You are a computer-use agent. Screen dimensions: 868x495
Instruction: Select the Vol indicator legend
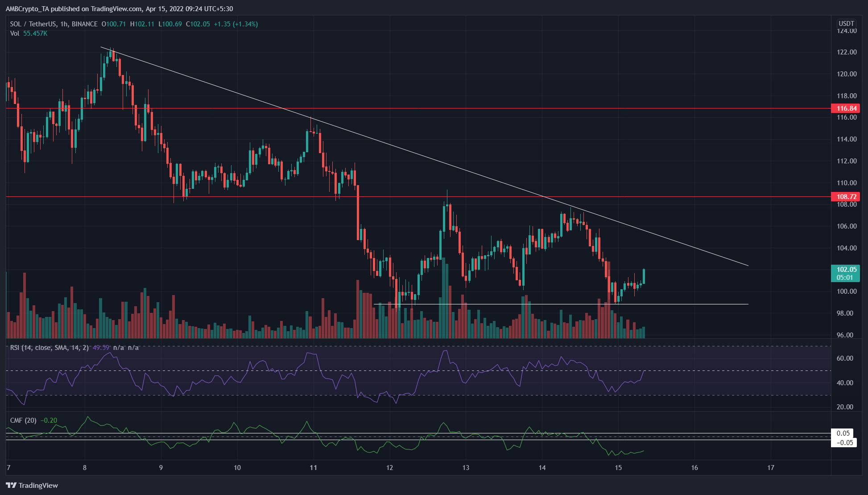coord(15,33)
